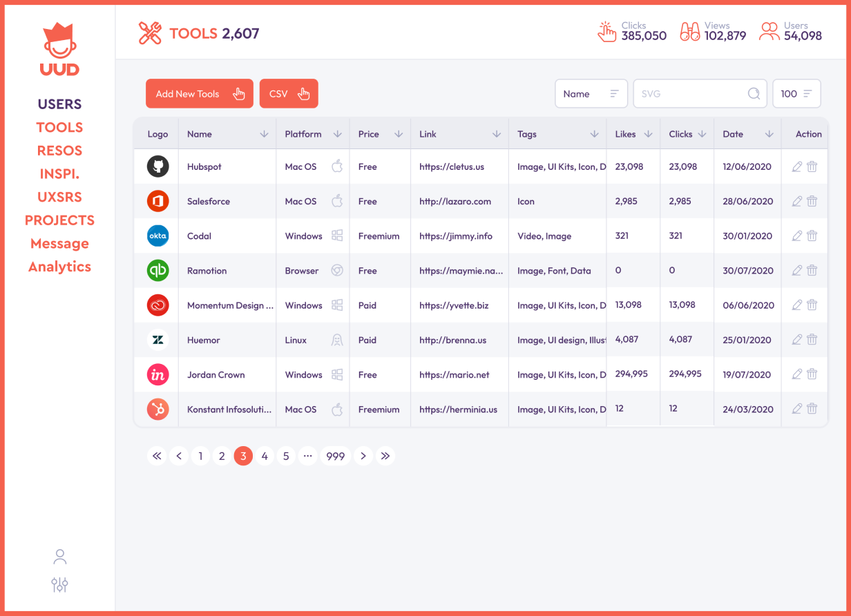Delete the Salesforce row via trash icon
This screenshot has width=851, height=616.
pos(812,201)
